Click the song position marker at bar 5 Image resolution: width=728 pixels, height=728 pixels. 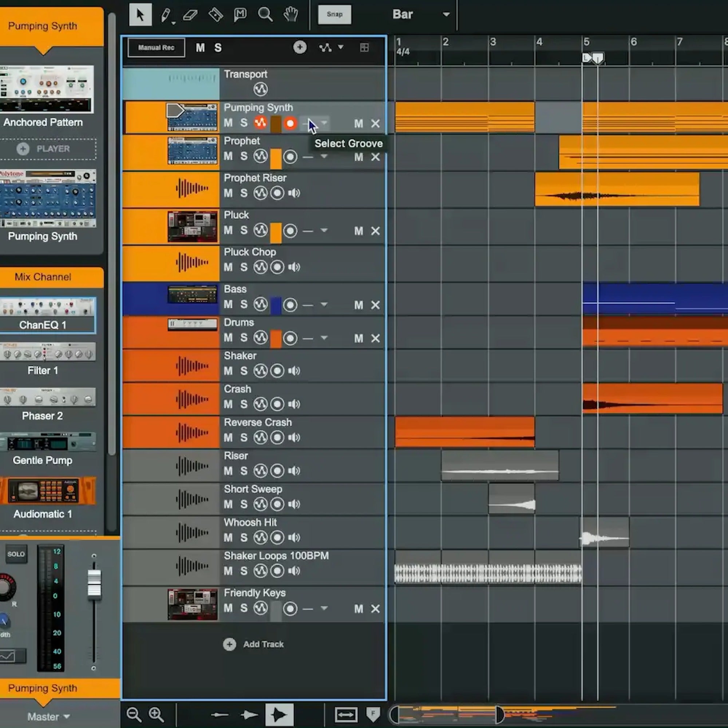tap(598, 58)
